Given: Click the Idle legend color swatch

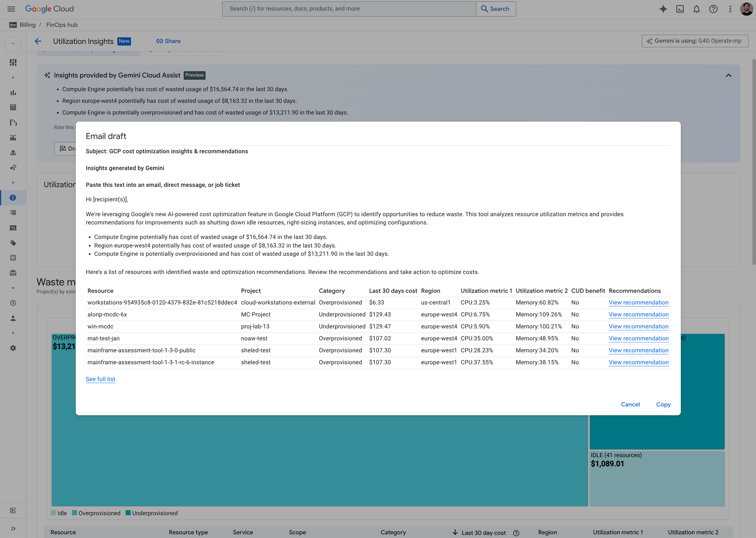Looking at the screenshot, I should pos(53,513).
